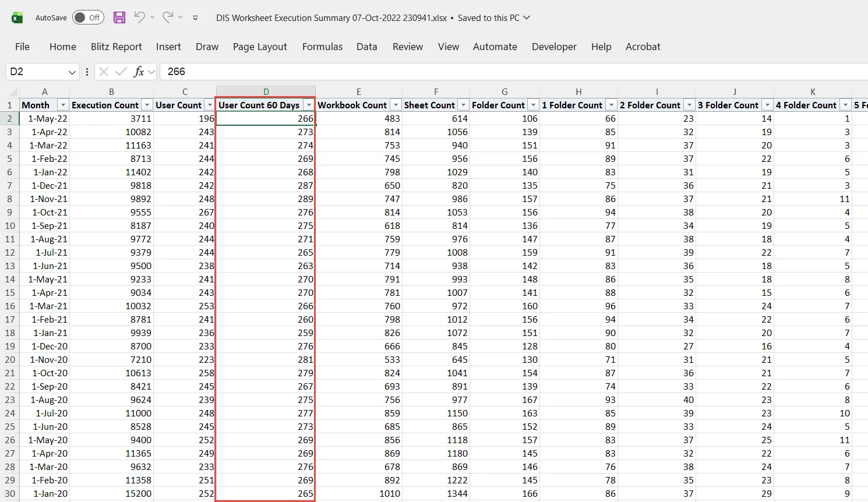Select the Sheet Count cell 1344
868x502 pixels.
point(436,494)
